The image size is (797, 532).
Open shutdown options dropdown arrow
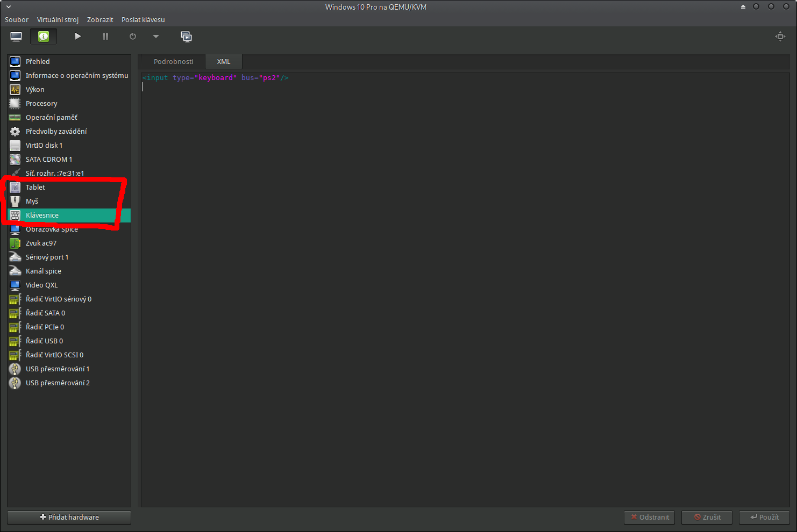(x=156, y=37)
